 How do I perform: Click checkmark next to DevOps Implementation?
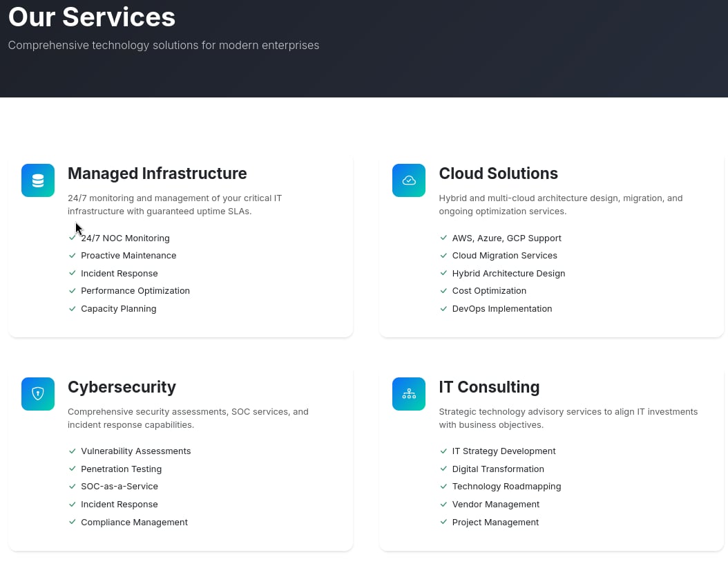pyautogui.click(x=443, y=308)
